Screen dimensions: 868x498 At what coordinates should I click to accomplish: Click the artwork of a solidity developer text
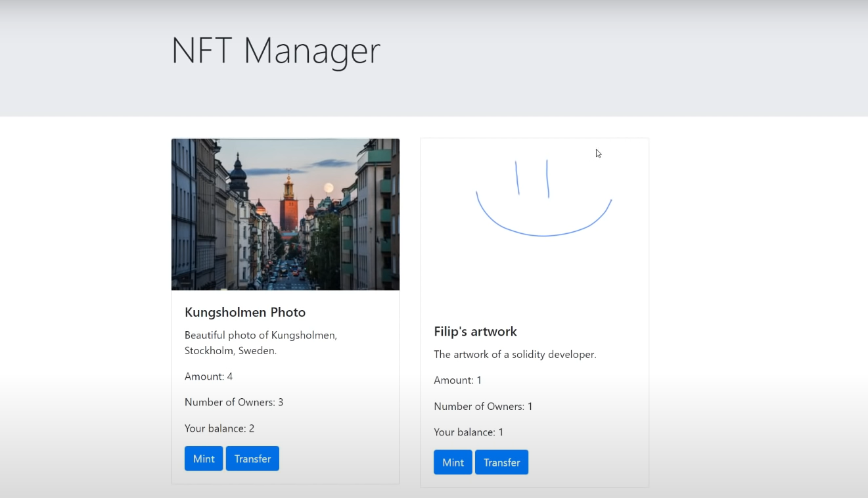pyautogui.click(x=515, y=354)
